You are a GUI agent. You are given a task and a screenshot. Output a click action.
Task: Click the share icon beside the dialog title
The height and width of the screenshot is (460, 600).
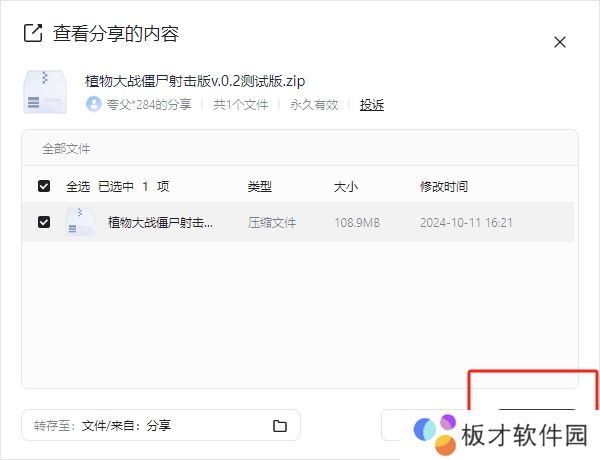(x=33, y=33)
